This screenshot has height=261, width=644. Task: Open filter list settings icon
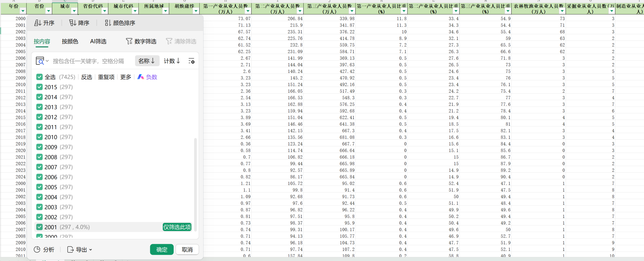[191, 61]
